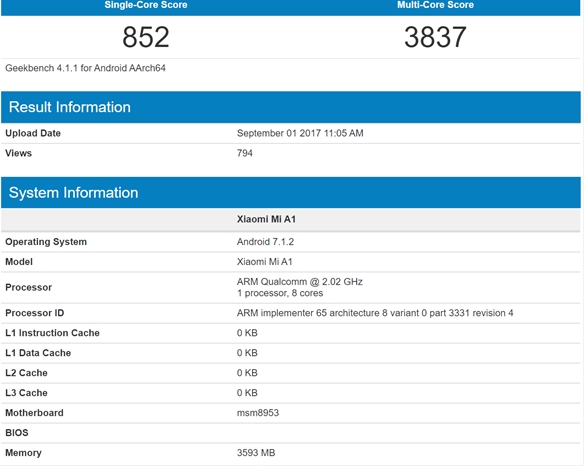Select the 3837 multi-core score value

click(435, 37)
